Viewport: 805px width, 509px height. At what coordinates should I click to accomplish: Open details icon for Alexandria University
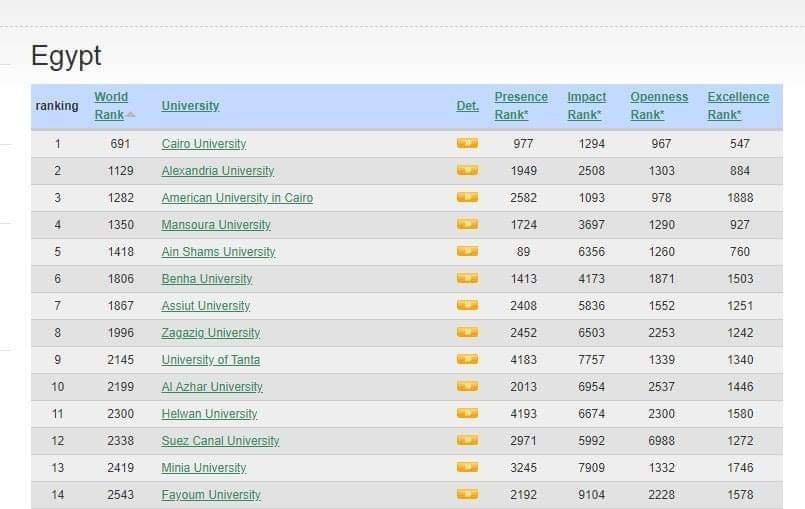tap(467, 170)
